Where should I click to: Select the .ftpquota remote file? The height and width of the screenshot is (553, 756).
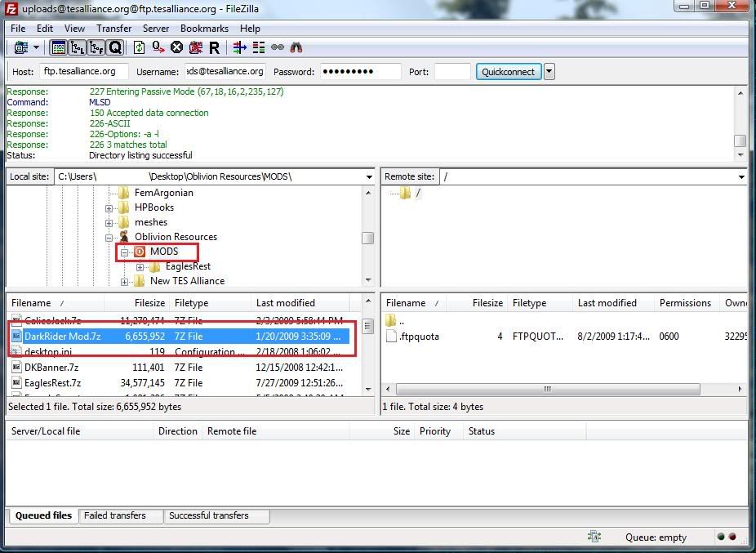coord(565,337)
